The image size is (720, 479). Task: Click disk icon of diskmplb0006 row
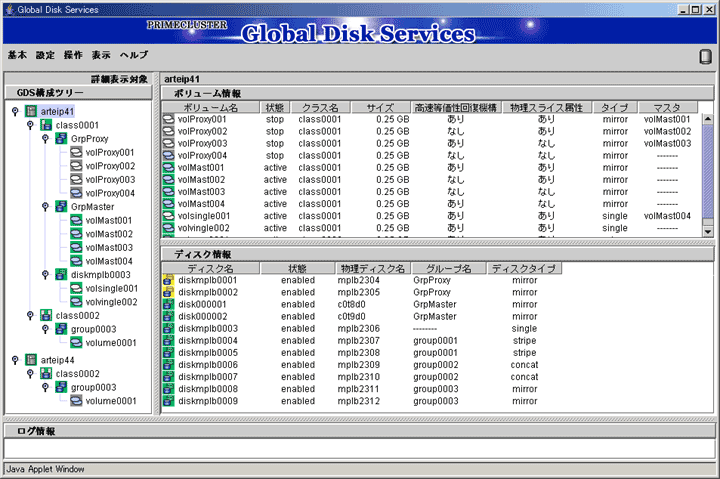coord(169,365)
